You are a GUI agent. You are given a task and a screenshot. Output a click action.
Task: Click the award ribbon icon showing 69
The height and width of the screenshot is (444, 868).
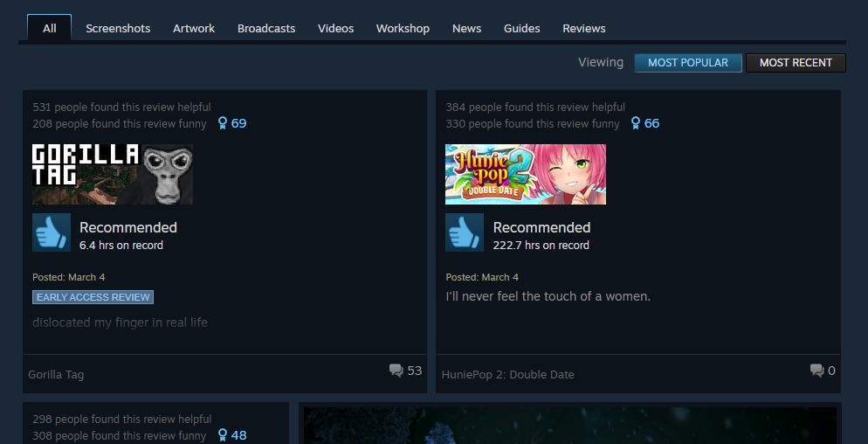click(223, 123)
